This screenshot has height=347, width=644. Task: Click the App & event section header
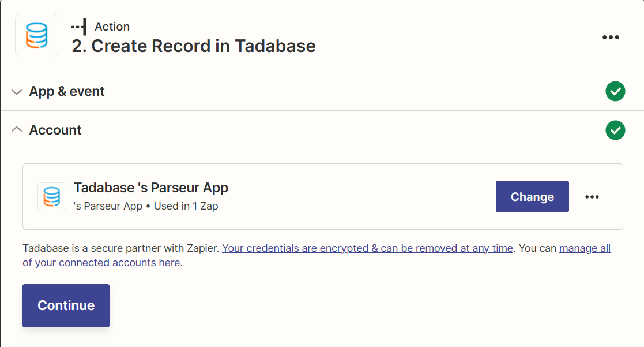point(66,91)
